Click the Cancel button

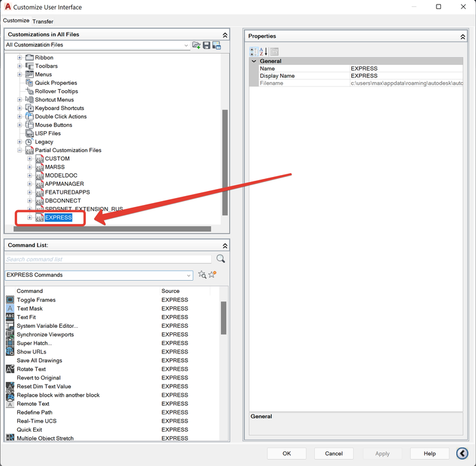pyautogui.click(x=333, y=453)
